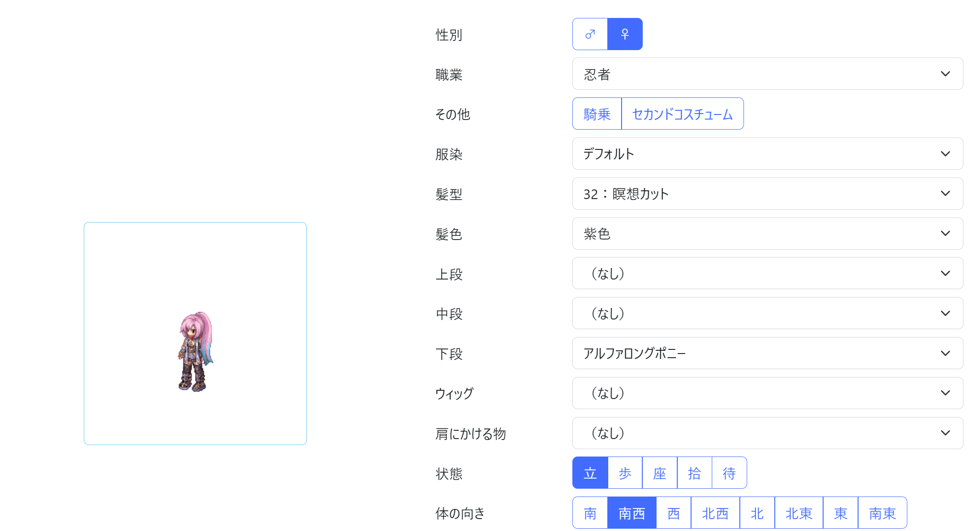Click the chevron arrow of ウィッグ dropdown
This screenshot has height=531, width=980.
click(945, 393)
